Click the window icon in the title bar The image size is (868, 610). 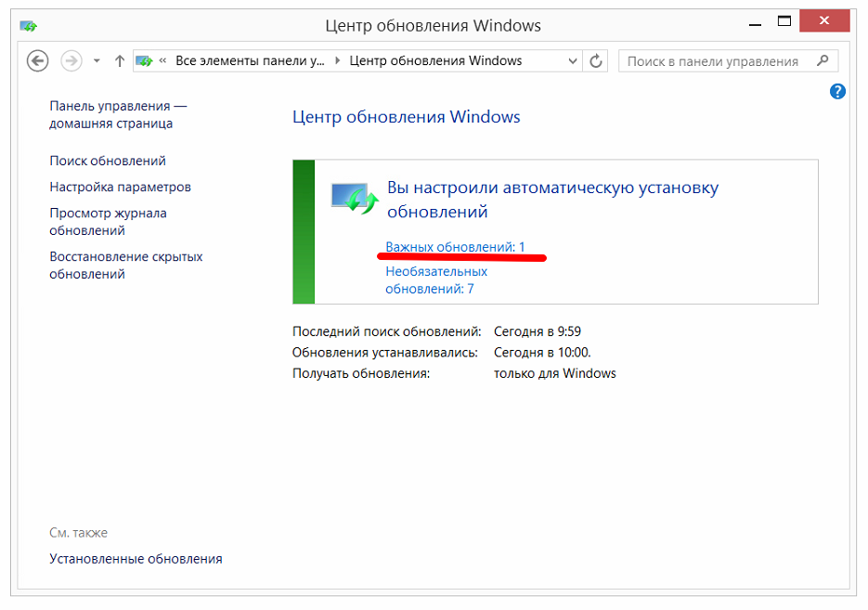pyautogui.click(x=30, y=26)
